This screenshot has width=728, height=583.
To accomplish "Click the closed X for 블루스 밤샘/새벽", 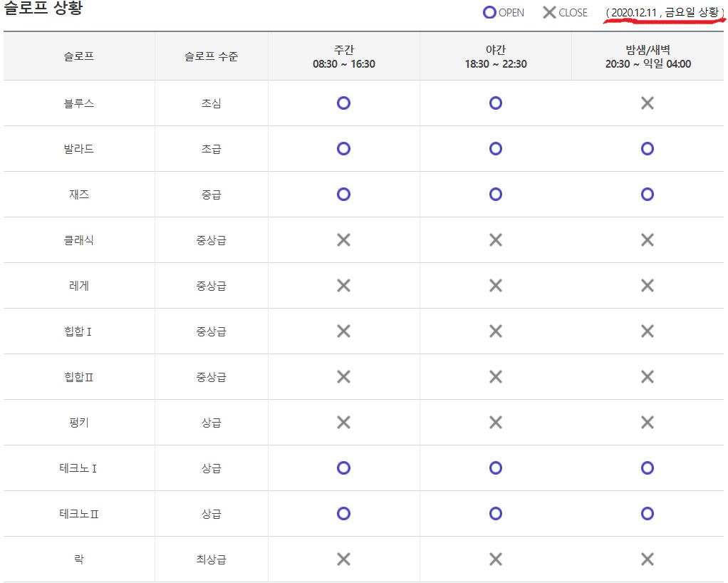I will (x=647, y=103).
